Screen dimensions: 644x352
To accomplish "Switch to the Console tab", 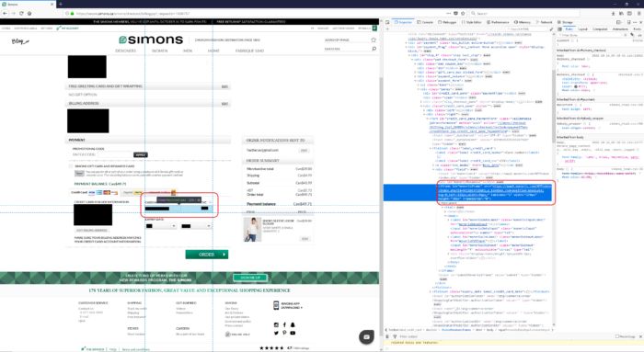I will pos(425,22).
